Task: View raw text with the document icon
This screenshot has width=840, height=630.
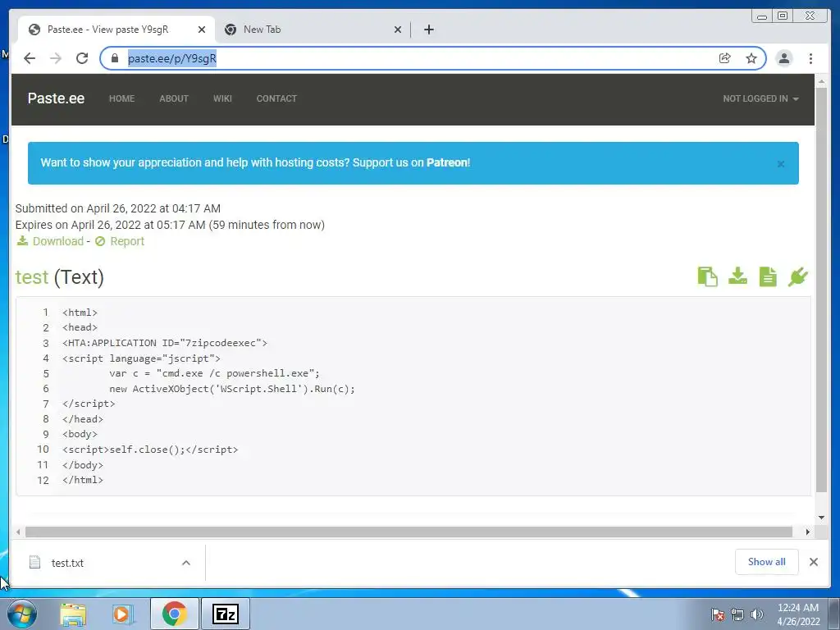Action: 768,277
